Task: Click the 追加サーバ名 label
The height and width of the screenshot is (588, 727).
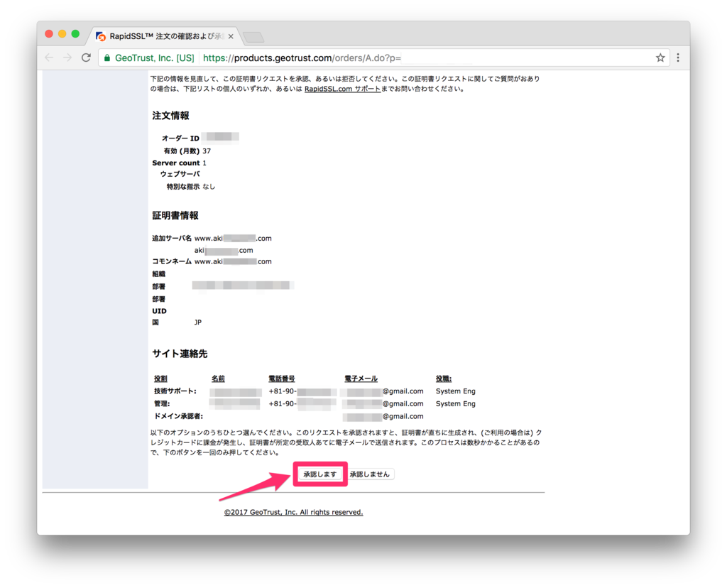Action: click(172, 238)
